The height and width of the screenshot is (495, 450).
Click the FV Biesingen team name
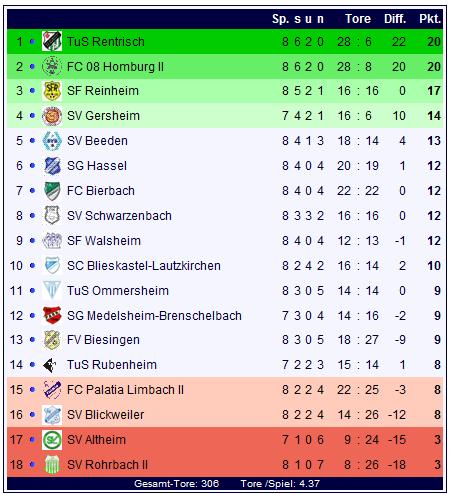click(x=103, y=340)
